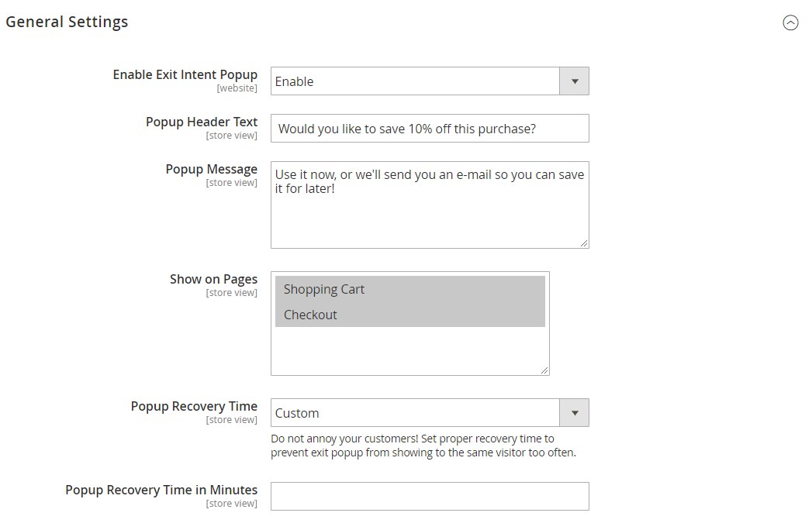Click the Popup Recovery Time label
Viewport: 812px width, 530px height.
tap(194, 406)
